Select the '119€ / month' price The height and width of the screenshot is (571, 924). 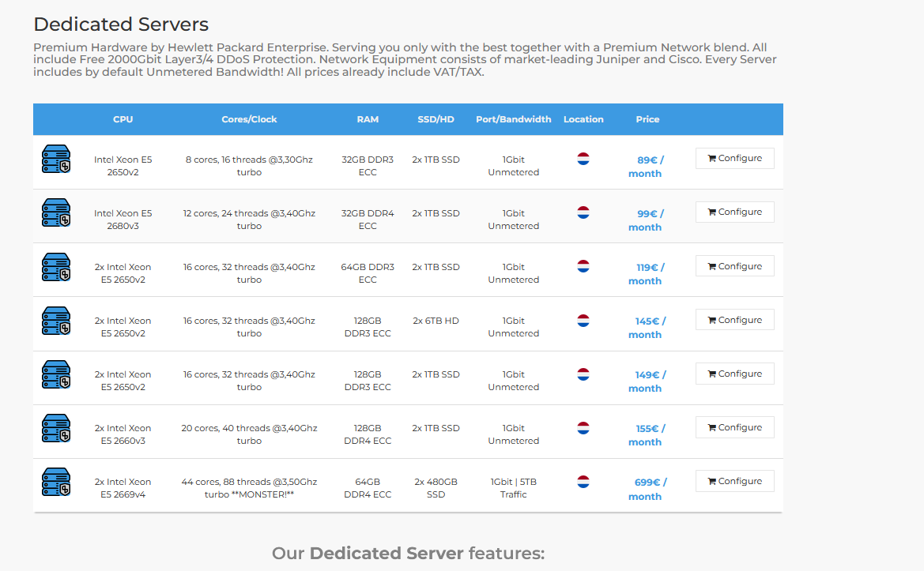click(x=646, y=274)
